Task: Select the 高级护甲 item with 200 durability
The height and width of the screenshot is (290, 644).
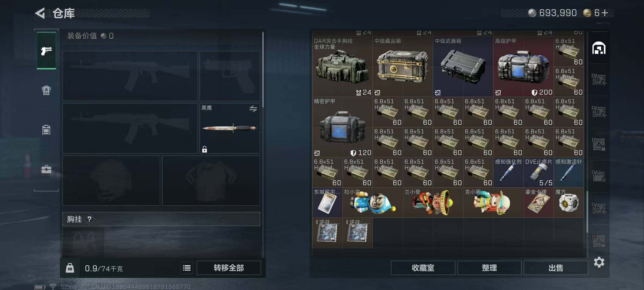Action: (523, 67)
